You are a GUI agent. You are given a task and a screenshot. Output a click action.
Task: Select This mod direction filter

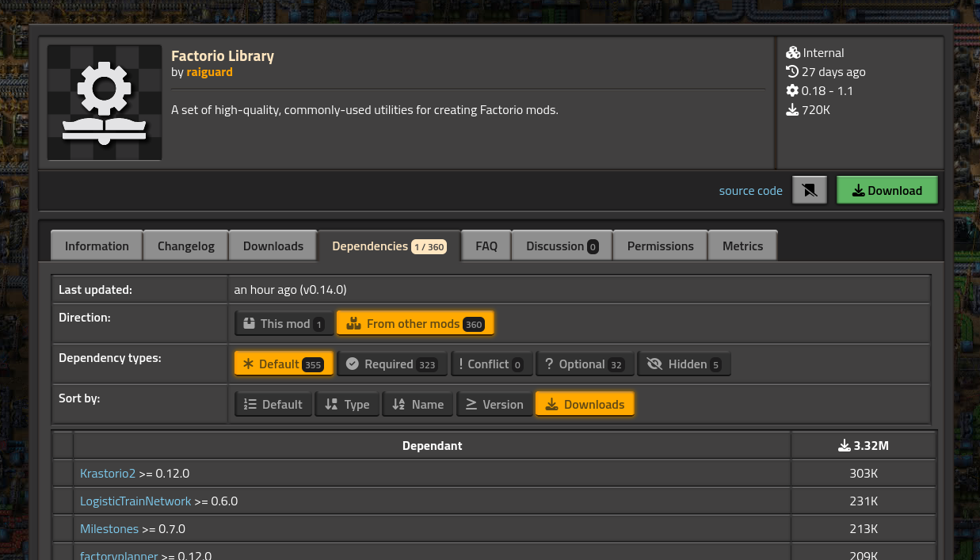point(284,323)
